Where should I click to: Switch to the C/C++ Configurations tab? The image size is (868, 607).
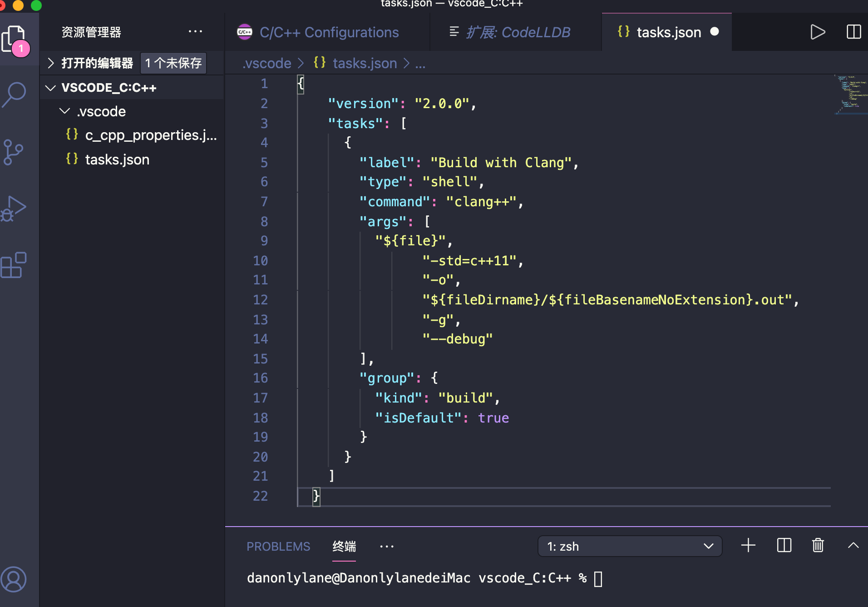coord(329,32)
